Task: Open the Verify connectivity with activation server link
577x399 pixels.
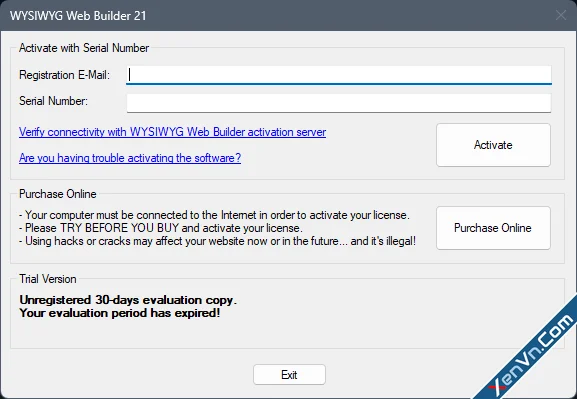Action: tap(172, 132)
